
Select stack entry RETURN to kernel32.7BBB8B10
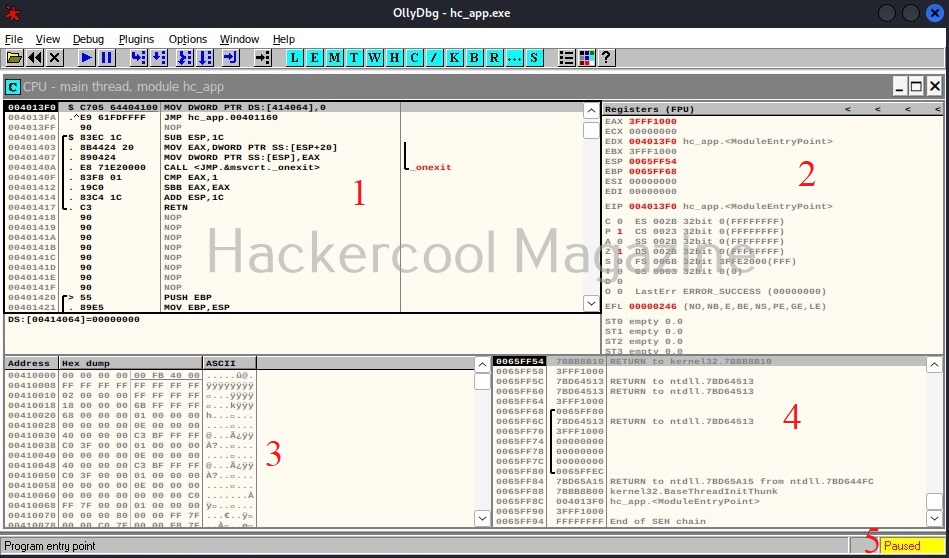(709, 361)
